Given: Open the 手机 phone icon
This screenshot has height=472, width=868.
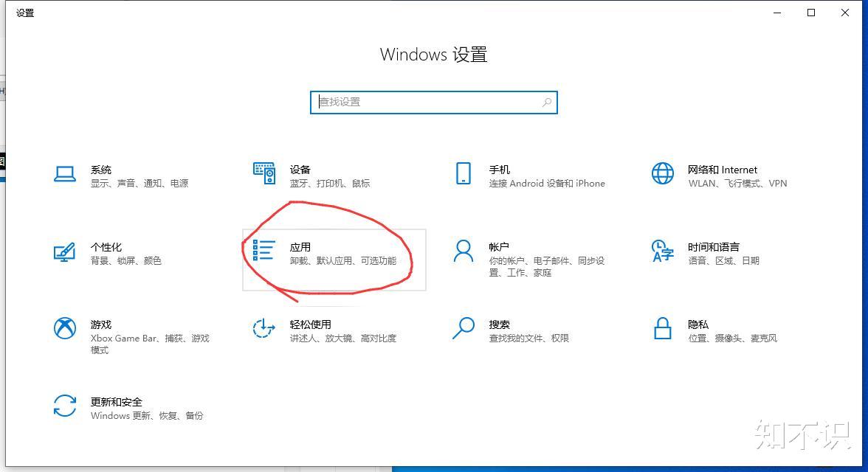Looking at the screenshot, I should click(x=464, y=173).
